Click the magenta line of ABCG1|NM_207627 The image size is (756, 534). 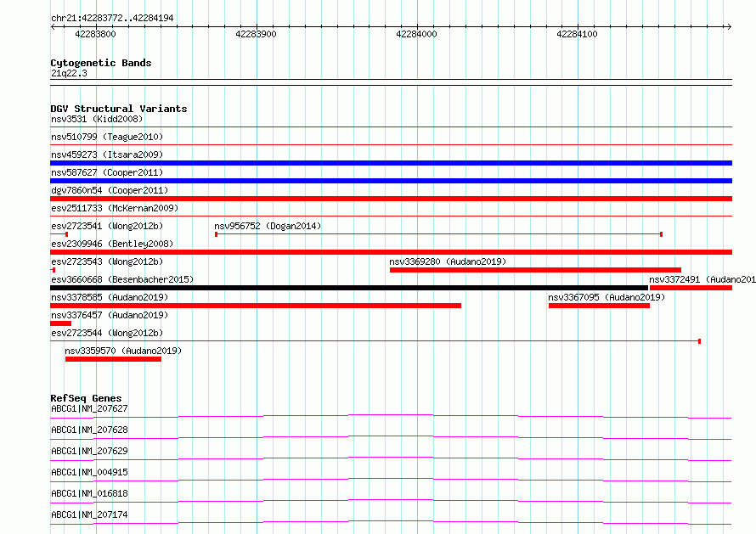[391, 416]
